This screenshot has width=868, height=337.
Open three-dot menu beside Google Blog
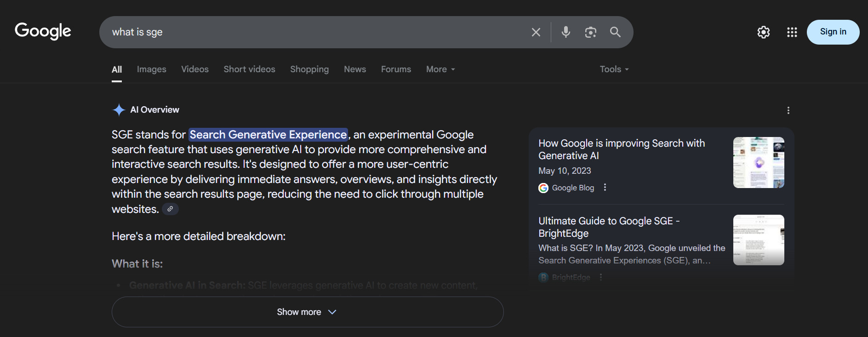click(605, 187)
